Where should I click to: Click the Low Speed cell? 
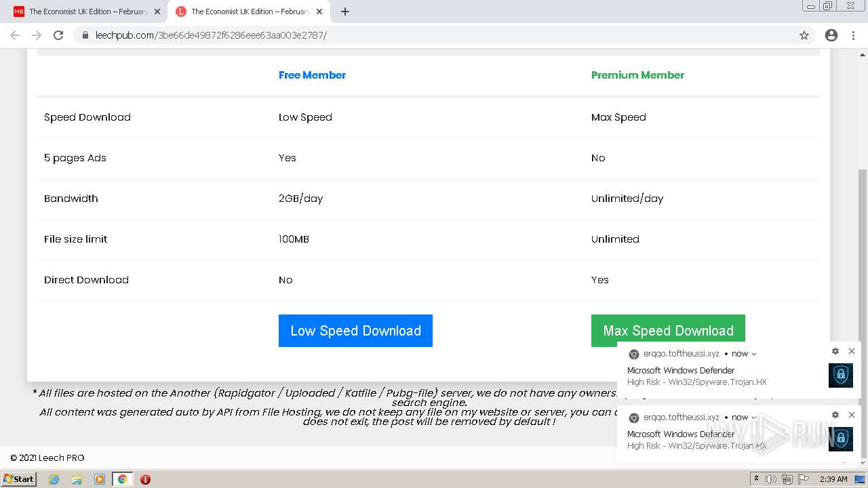305,117
